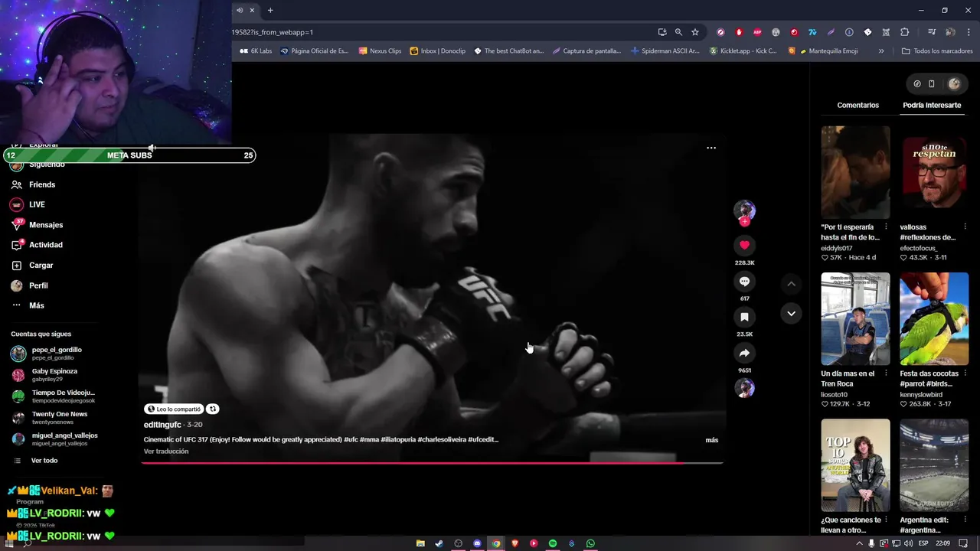The height and width of the screenshot is (551, 980).
Task: Open the editingufc username link
Action: (162, 425)
